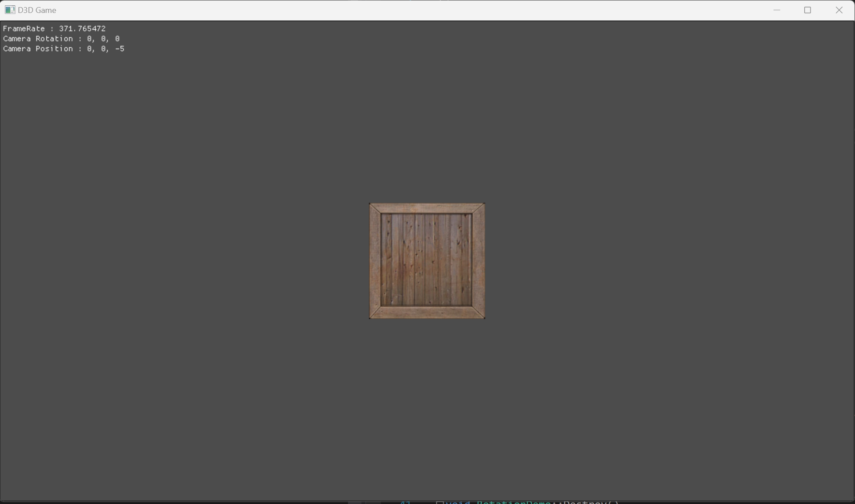
Task: Click the crate's right wooden frame edge
Action: [x=479, y=261]
